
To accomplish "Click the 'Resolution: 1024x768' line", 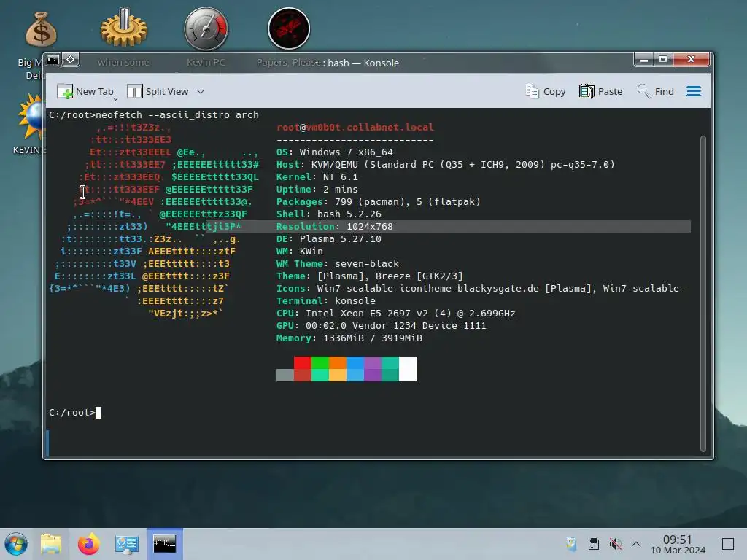I will [x=334, y=227].
